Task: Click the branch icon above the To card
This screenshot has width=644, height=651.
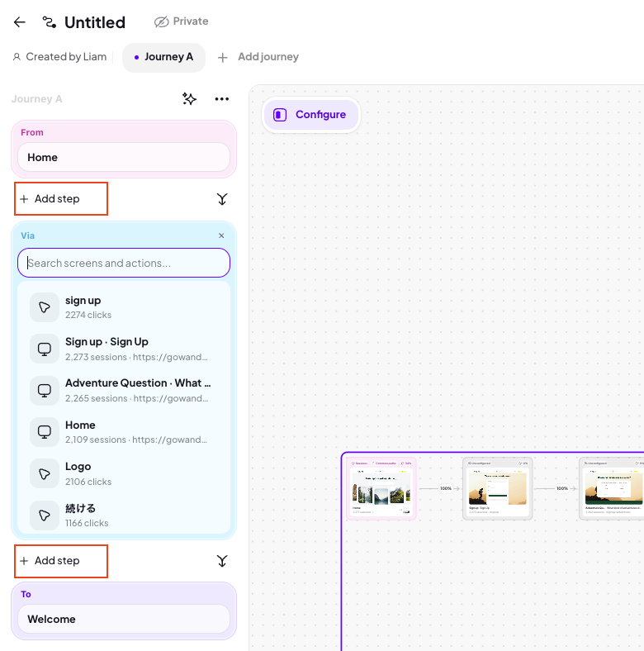Action: tap(222, 561)
